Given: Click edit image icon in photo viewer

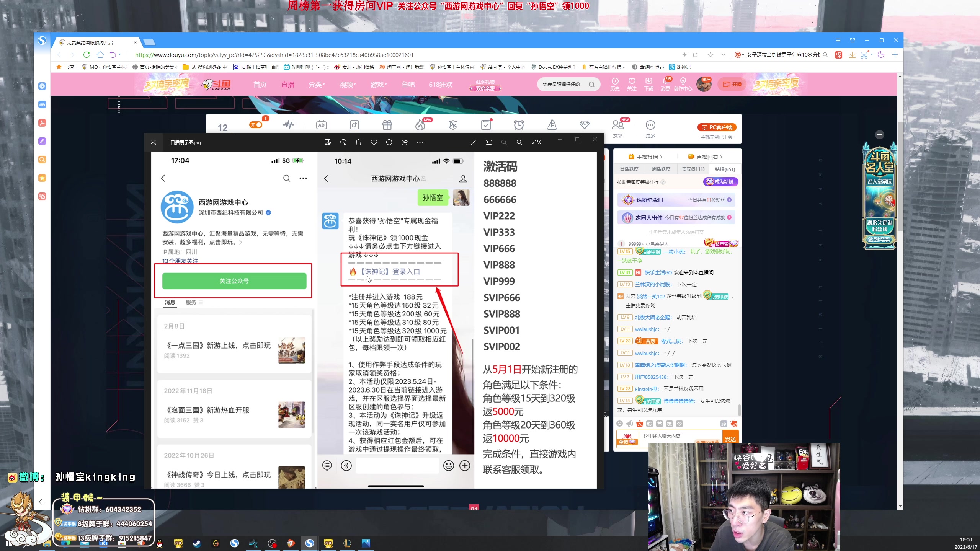Looking at the screenshot, I should [x=328, y=142].
